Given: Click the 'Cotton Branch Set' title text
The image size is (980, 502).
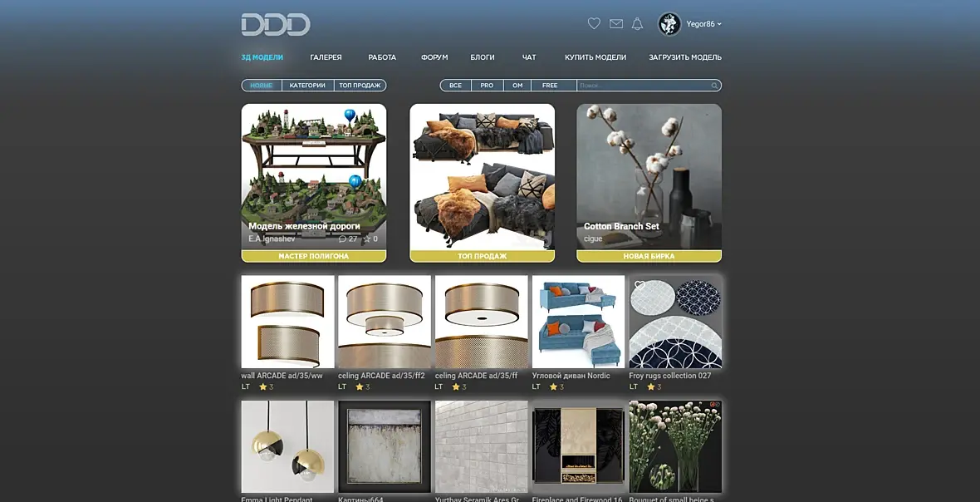Looking at the screenshot, I should coord(621,226).
